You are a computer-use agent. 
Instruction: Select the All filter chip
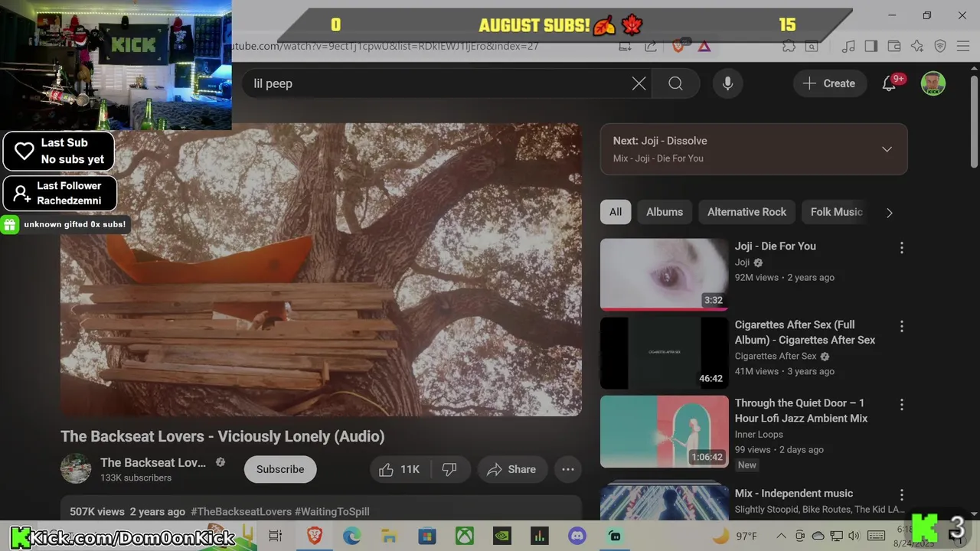coord(616,212)
